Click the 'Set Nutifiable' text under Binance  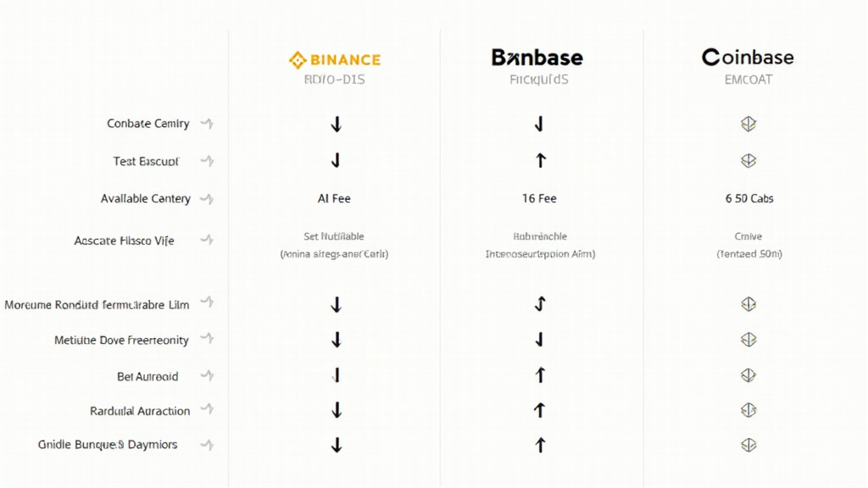[334, 236]
